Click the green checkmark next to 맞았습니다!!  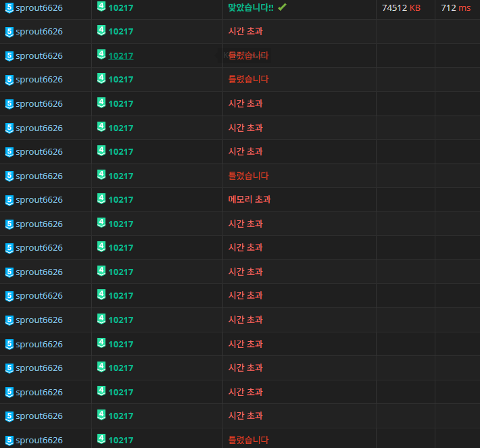(282, 7)
